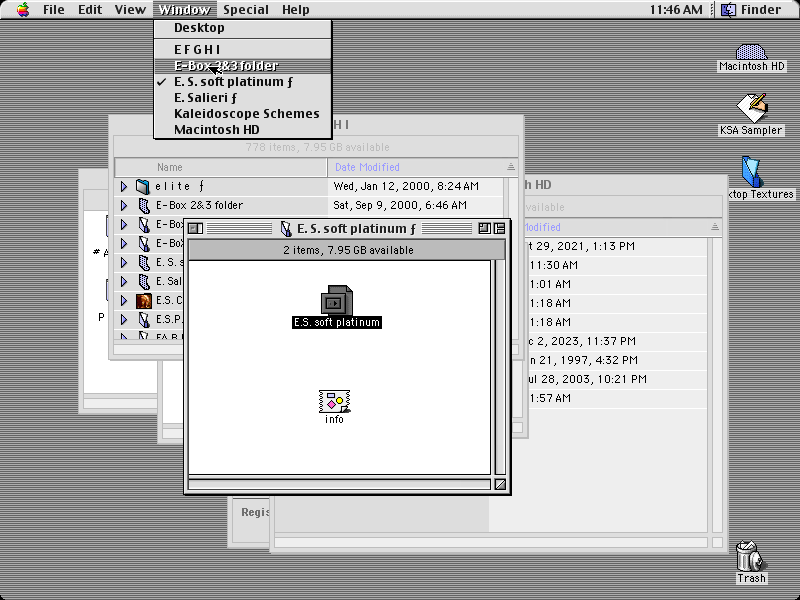Toggle sort order button in Macintosh HD window

pos(715,227)
